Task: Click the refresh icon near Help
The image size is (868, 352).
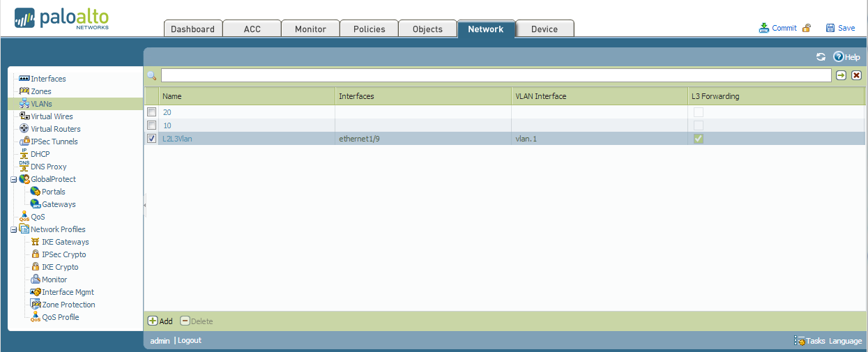Action: [x=821, y=57]
